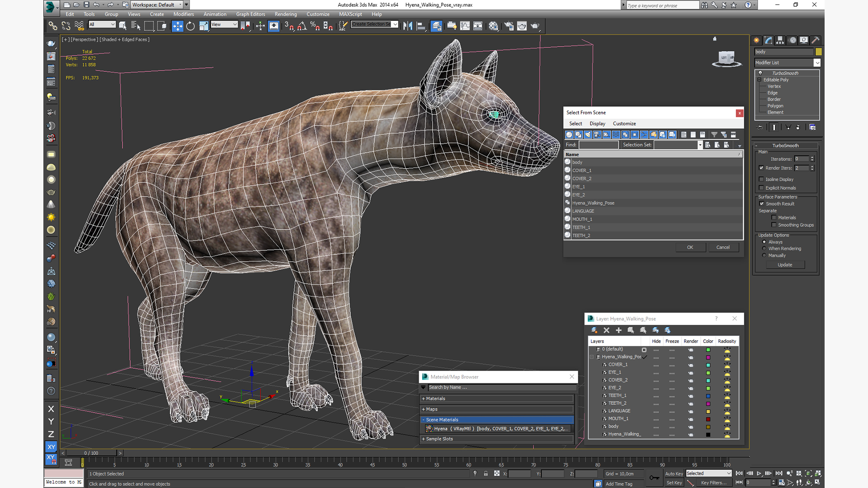Enable Explicit Normals checkbox
The image size is (868, 488).
point(761,188)
